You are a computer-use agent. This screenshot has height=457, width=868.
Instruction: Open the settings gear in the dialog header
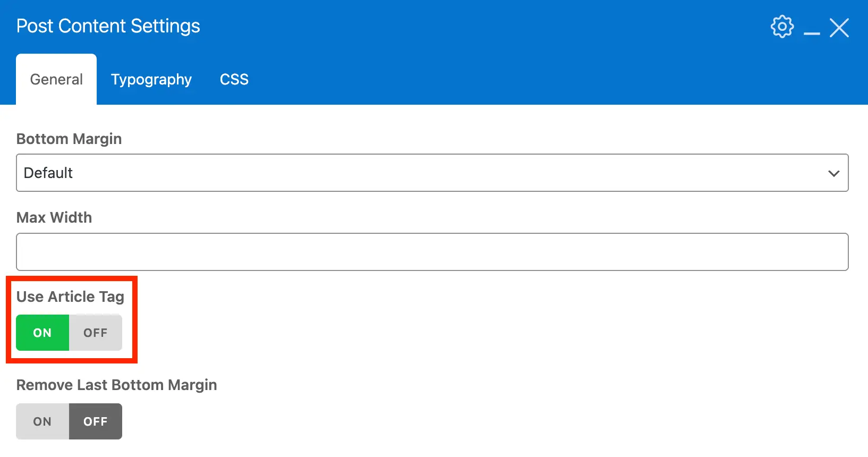coord(781,26)
